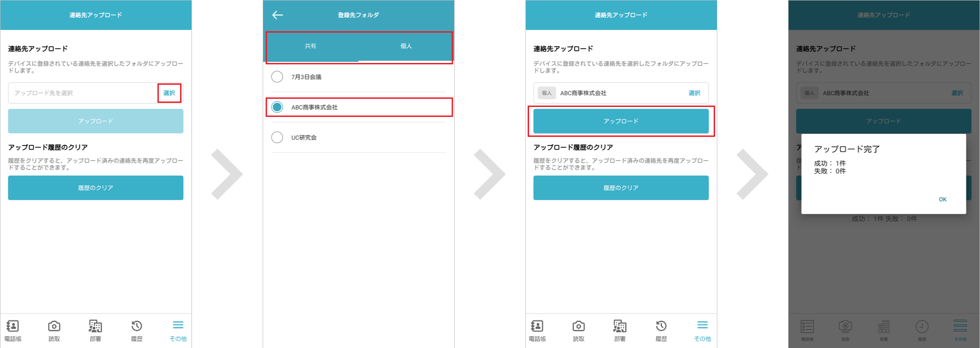Click the faded アップロード button under empty destination field
The image size is (980, 348).
click(x=96, y=121)
